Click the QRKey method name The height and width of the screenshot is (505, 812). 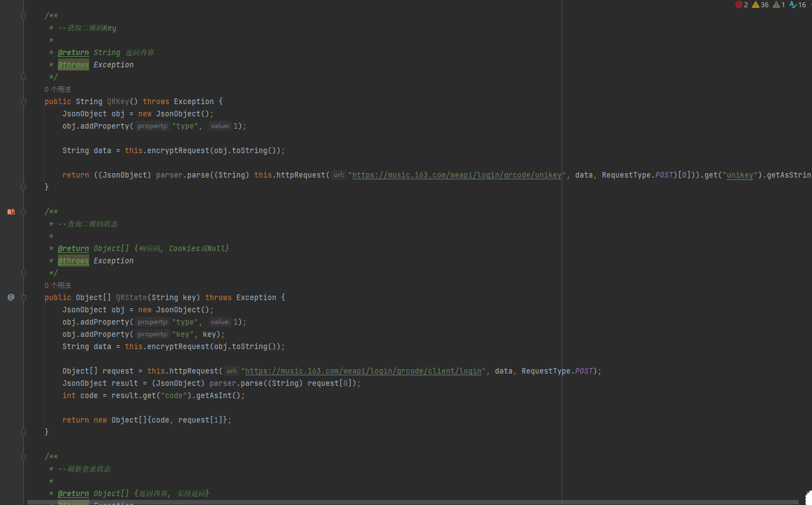click(x=118, y=101)
